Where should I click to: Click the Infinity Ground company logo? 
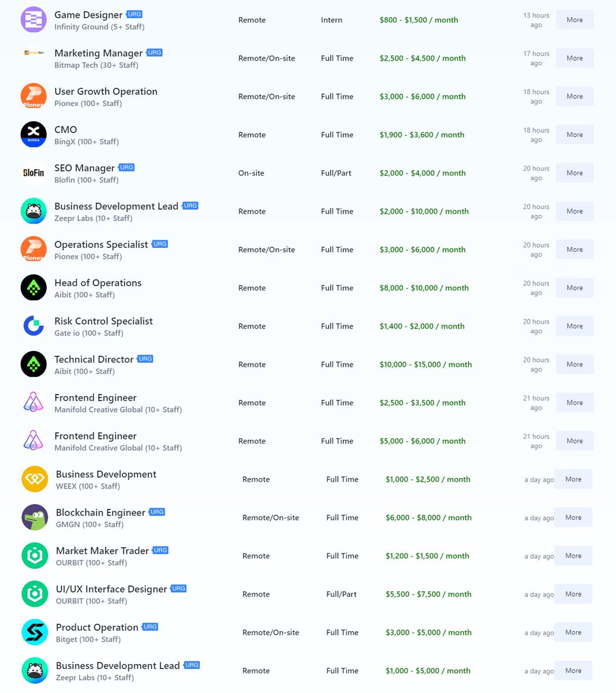coord(33,20)
